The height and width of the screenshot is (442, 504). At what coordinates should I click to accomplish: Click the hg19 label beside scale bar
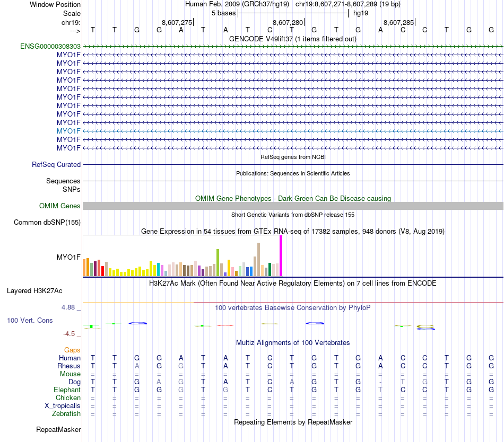(361, 13)
